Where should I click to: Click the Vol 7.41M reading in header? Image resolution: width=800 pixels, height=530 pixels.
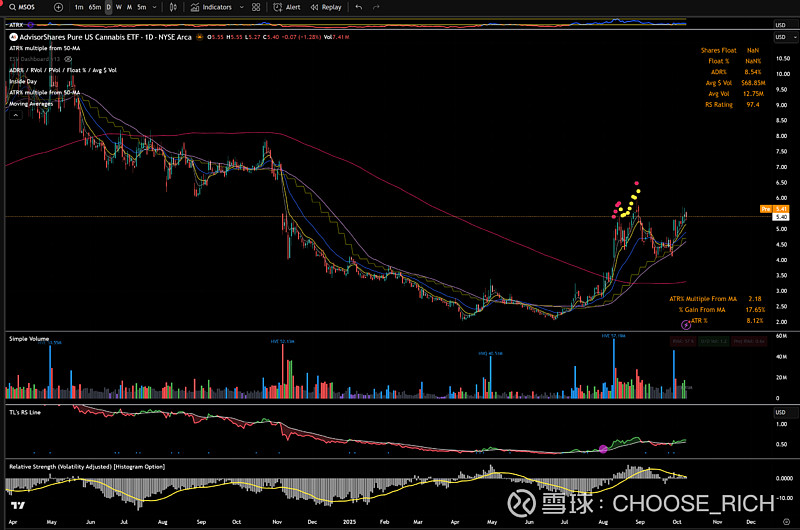(336, 37)
